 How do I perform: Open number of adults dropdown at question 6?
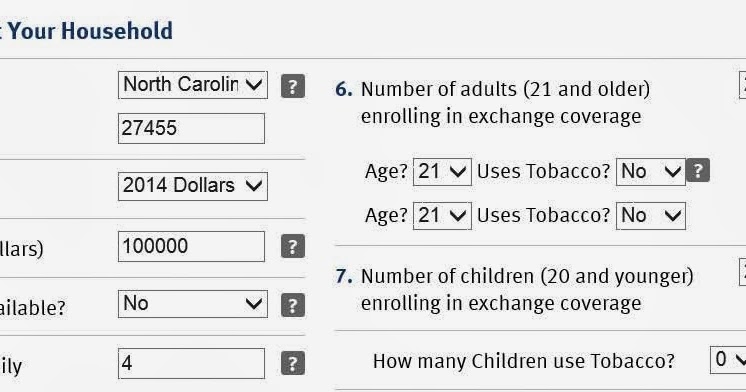click(742, 85)
